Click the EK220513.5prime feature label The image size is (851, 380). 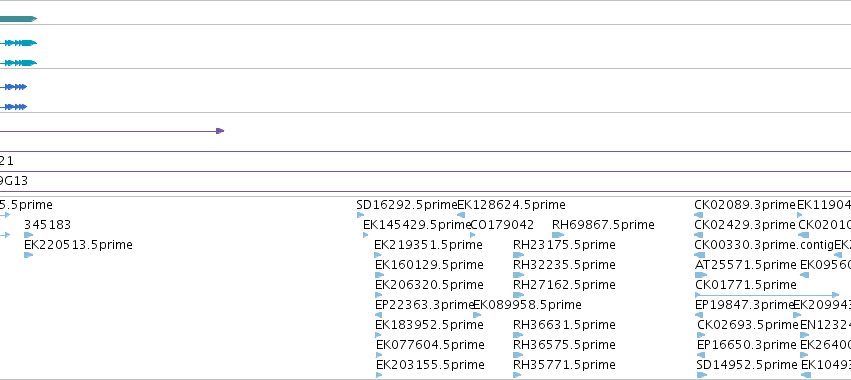(78, 245)
